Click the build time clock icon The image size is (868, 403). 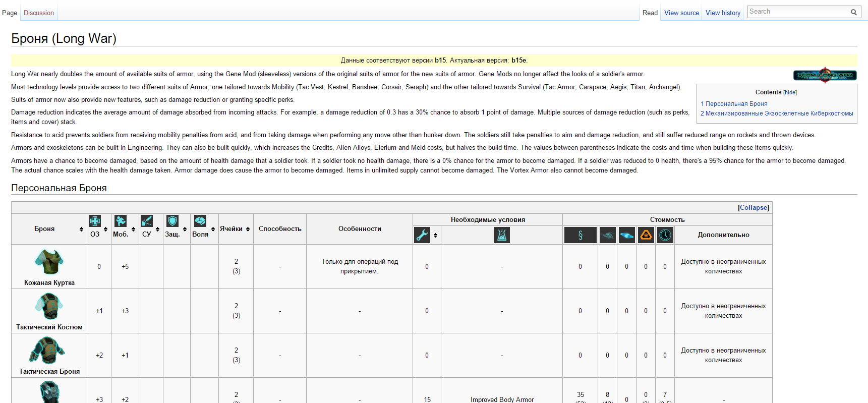coord(665,235)
